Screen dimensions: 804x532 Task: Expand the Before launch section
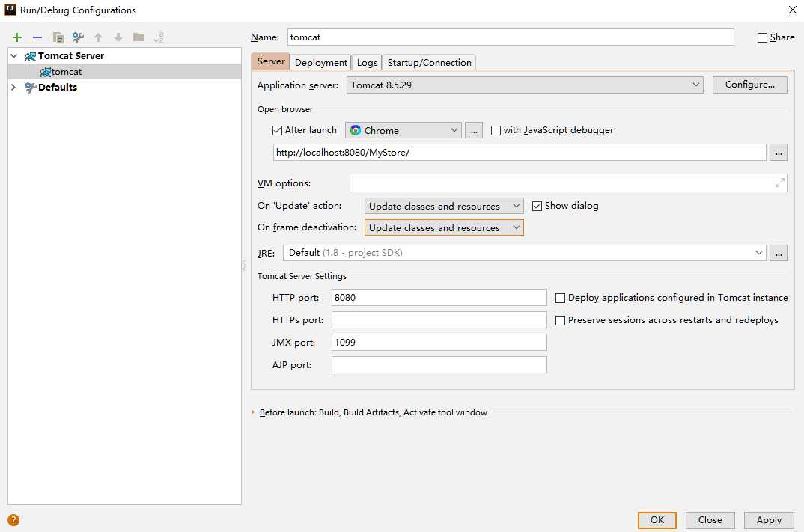coord(253,412)
